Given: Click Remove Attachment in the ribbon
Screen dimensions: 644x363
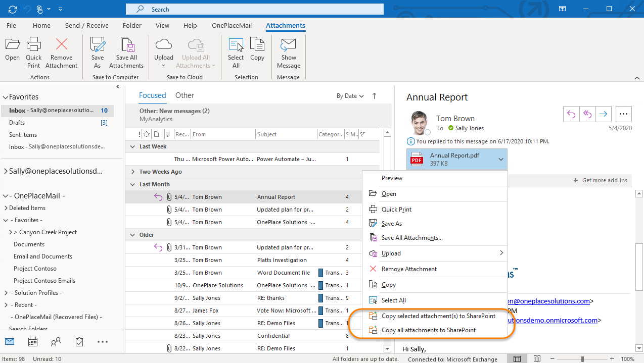Looking at the screenshot, I should coord(61,52).
